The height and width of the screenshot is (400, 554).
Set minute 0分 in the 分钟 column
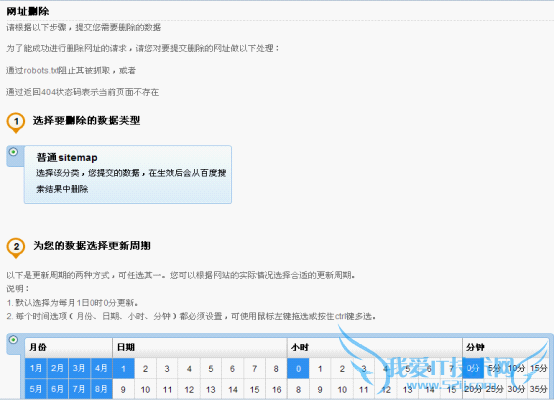tap(473, 368)
